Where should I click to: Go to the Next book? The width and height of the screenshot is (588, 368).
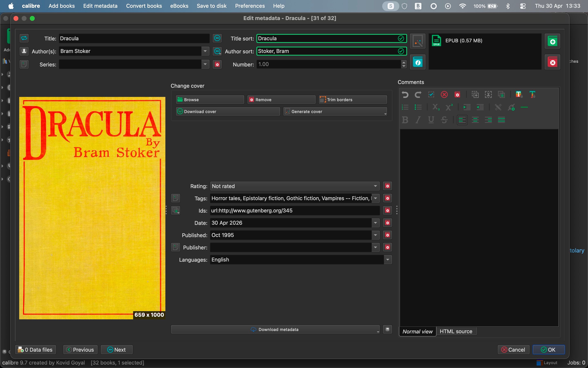pyautogui.click(x=117, y=350)
